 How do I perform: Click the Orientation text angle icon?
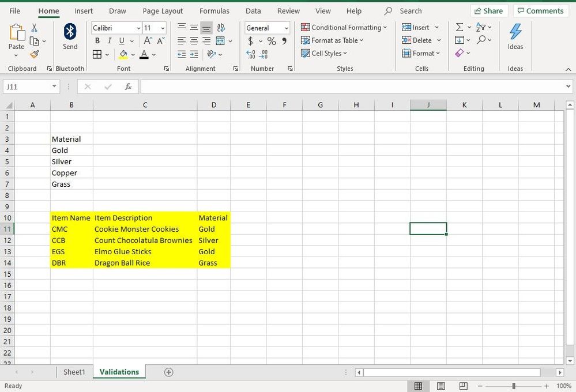click(x=211, y=54)
